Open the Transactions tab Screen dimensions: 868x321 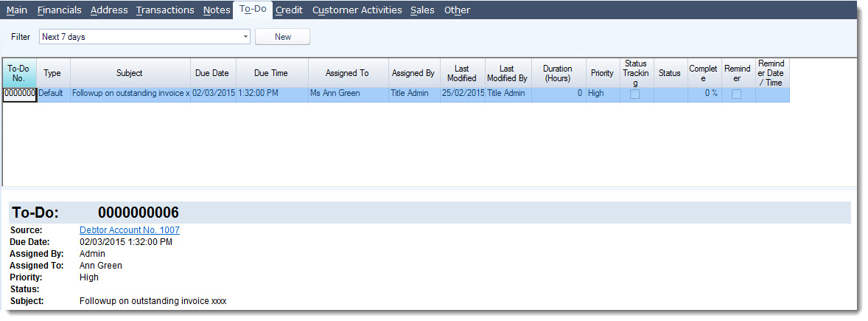tap(165, 10)
